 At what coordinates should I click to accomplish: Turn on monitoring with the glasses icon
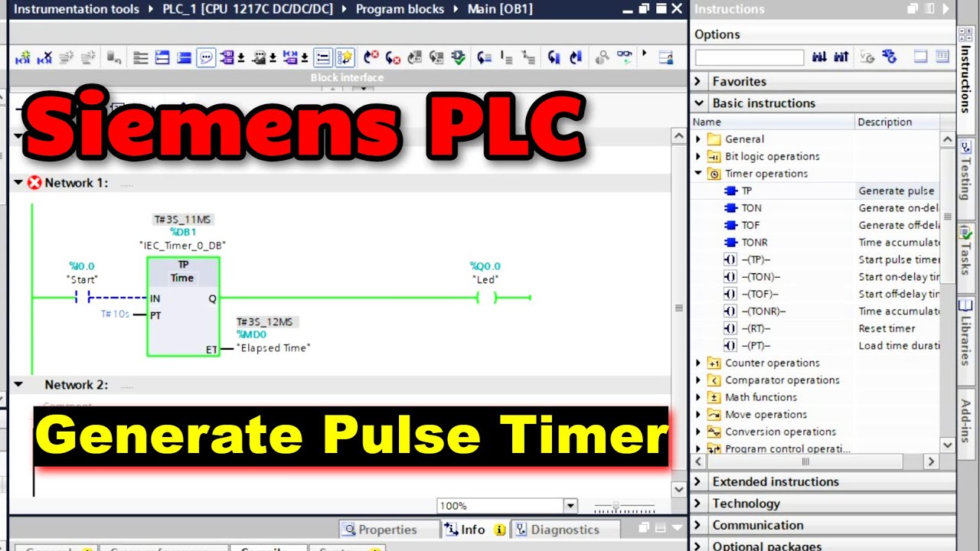(x=625, y=57)
